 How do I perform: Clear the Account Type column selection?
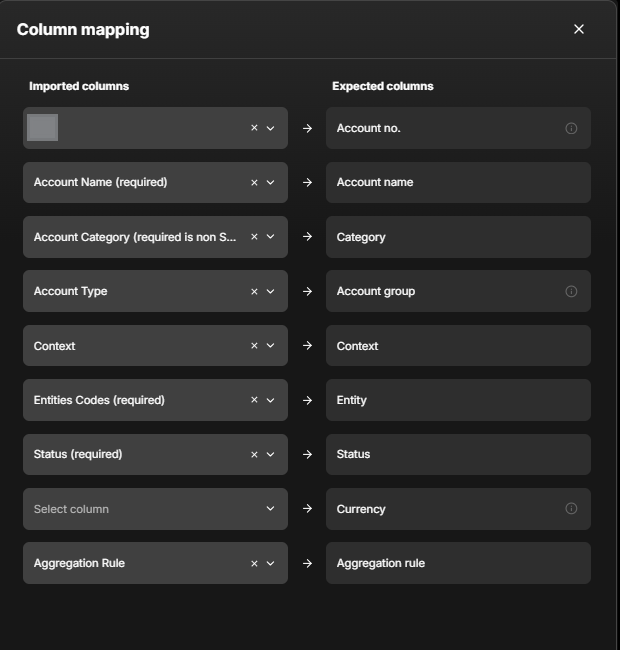pos(254,292)
